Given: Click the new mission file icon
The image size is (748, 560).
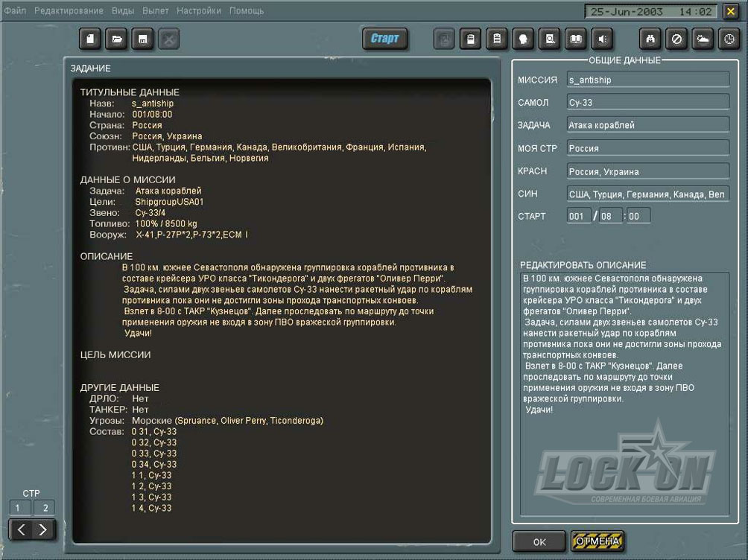Looking at the screenshot, I should click(x=90, y=39).
